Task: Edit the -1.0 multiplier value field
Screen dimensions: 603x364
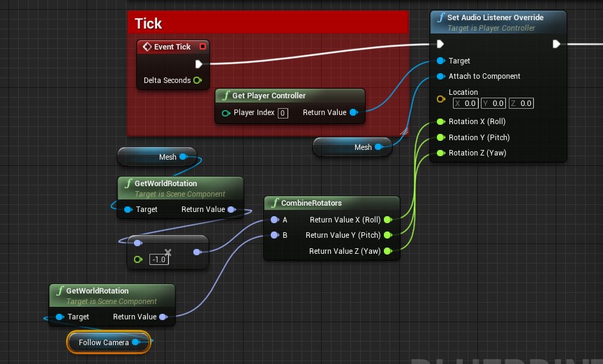Action: (x=159, y=259)
